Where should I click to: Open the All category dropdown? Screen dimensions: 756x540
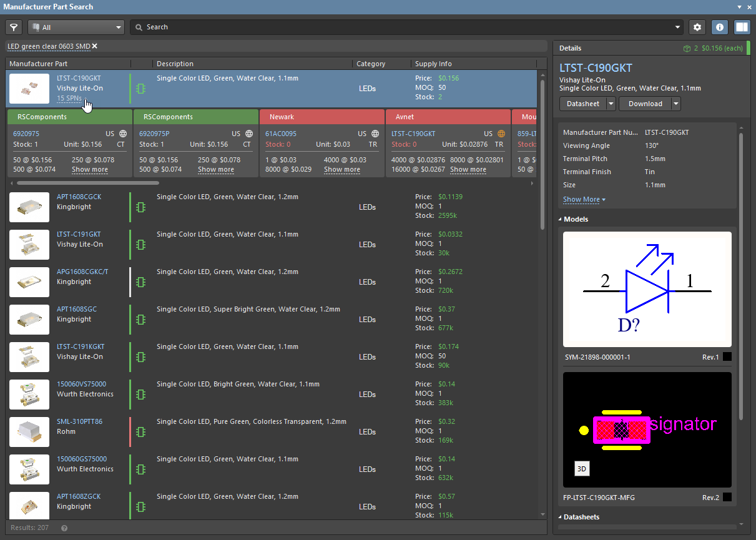click(x=76, y=27)
